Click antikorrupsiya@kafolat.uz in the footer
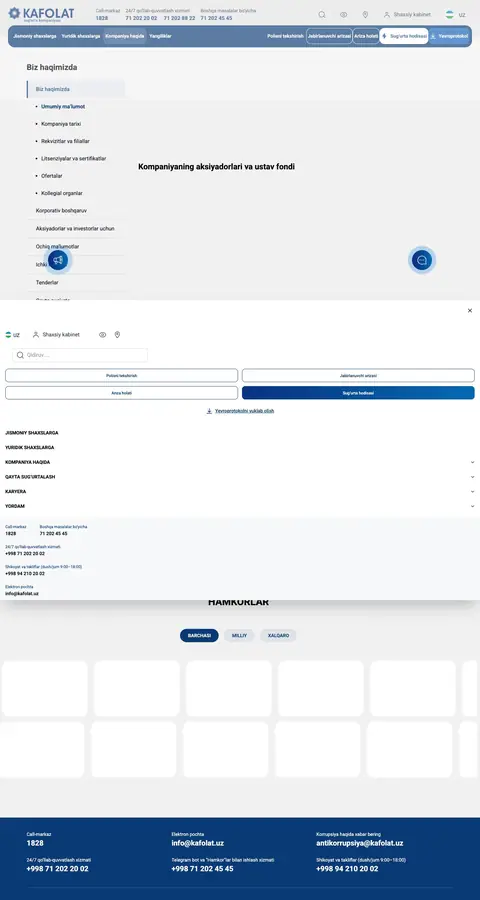The image size is (480, 900). pos(359,843)
